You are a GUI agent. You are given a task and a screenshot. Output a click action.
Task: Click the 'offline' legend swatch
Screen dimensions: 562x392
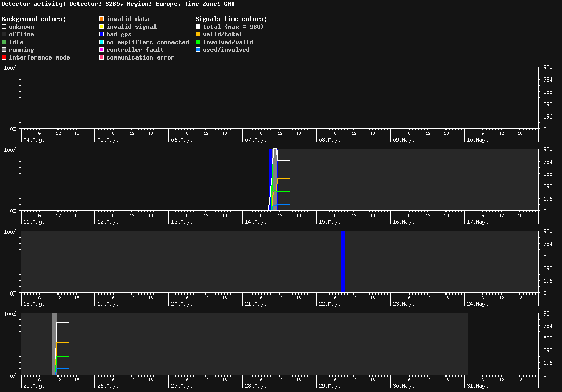4,34
